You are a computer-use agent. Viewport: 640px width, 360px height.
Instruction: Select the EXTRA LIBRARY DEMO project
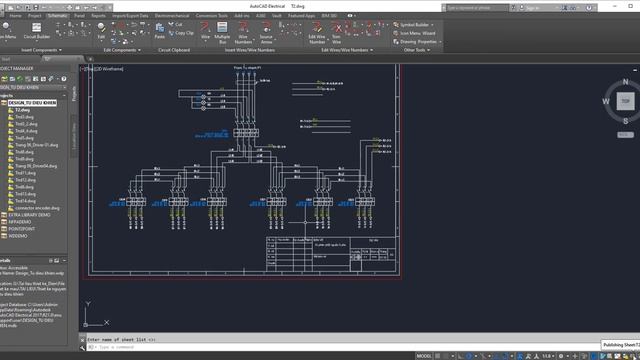(29, 215)
